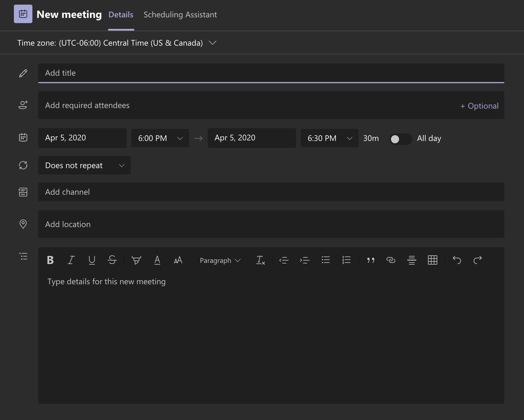Click the add attendees person icon
Screen dimensions: 524x420
click(23, 105)
